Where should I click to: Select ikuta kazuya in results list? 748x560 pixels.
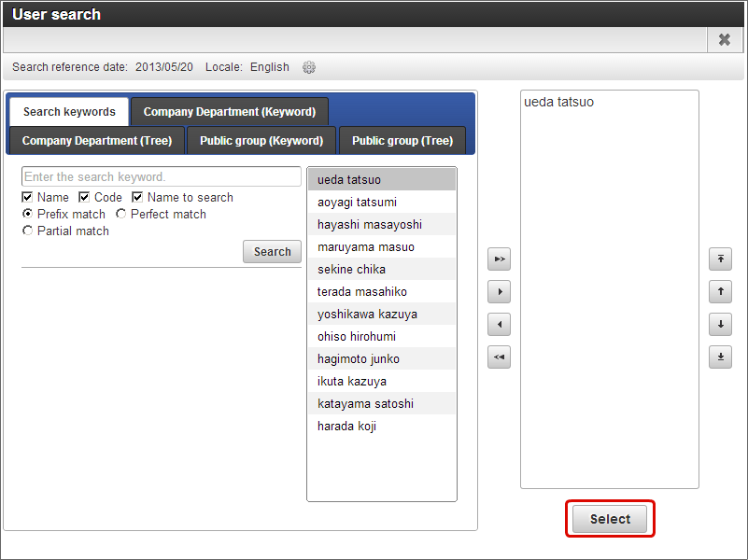tap(382, 382)
